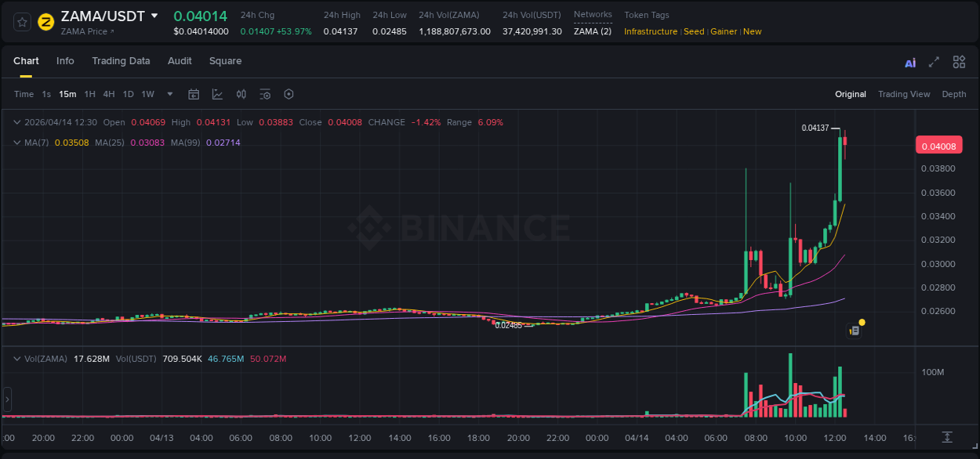Screen dimensions: 980x459
Task: Open the calendar date-range picker icon
Action: (x=194, y=94)
